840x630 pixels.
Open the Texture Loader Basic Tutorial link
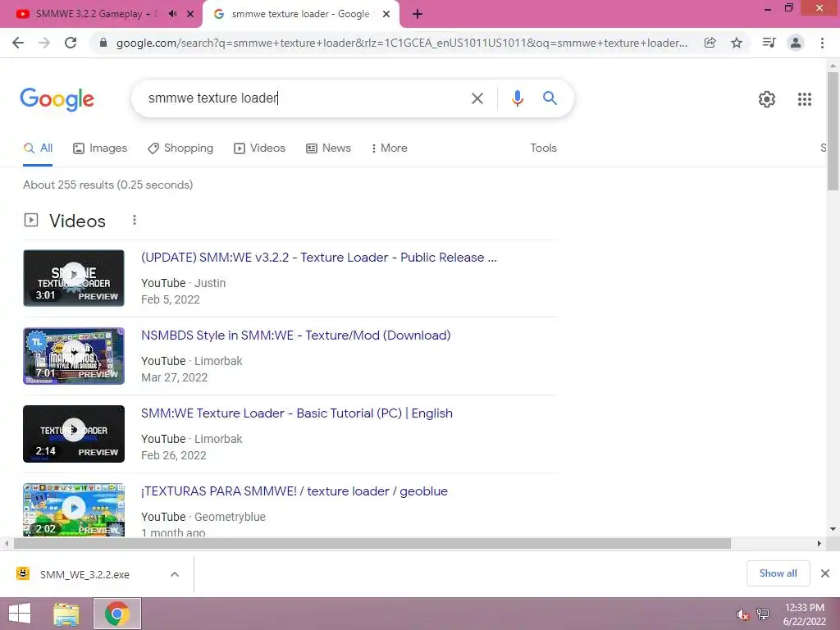coord(297,413)
